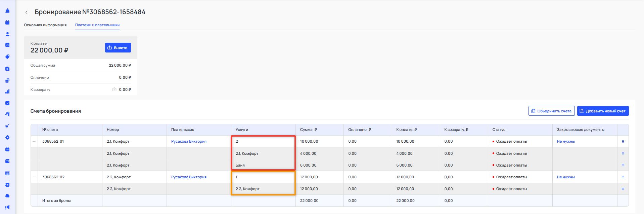
Task: Collapse invoice 3068562-02 rows
Action: (x=34, y=177)
